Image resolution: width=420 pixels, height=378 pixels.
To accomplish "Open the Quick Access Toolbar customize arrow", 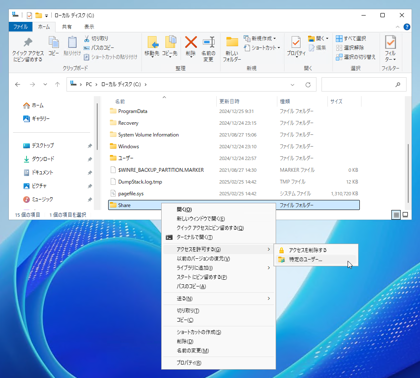I will (46, 16).
